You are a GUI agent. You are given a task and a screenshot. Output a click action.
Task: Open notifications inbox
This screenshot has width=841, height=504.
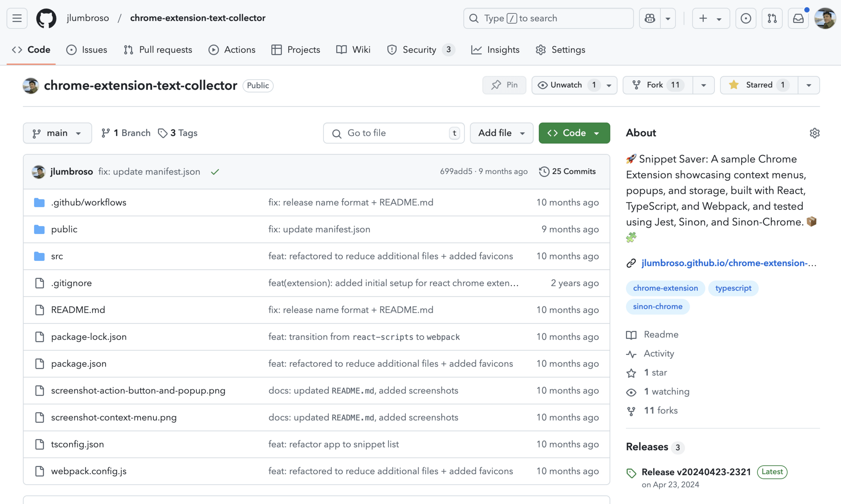798,18
